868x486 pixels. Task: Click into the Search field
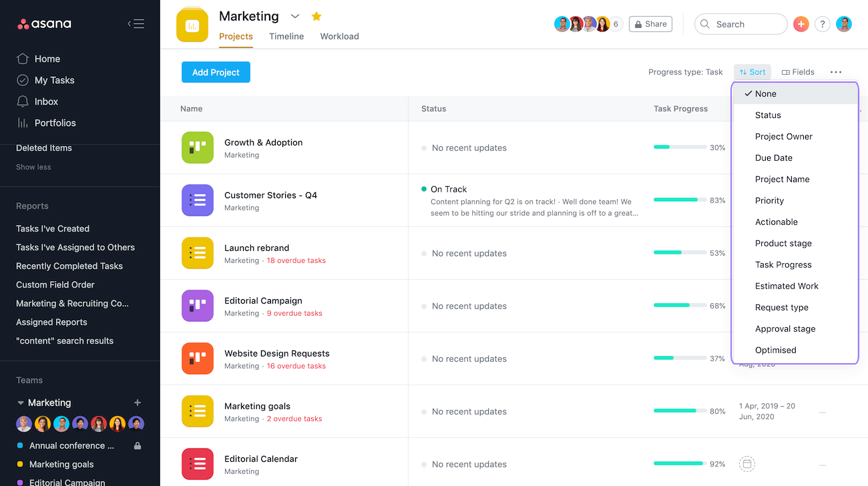coord(741,24)
